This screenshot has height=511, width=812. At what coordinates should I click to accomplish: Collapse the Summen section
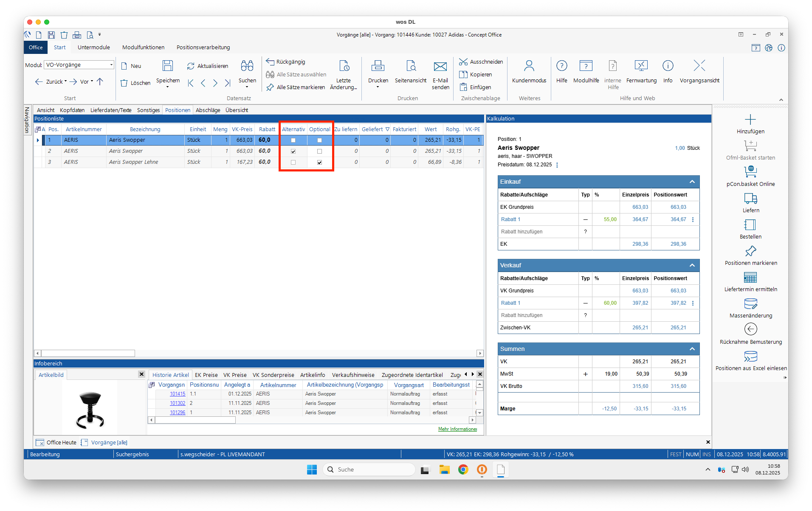(x=692, y=349)
